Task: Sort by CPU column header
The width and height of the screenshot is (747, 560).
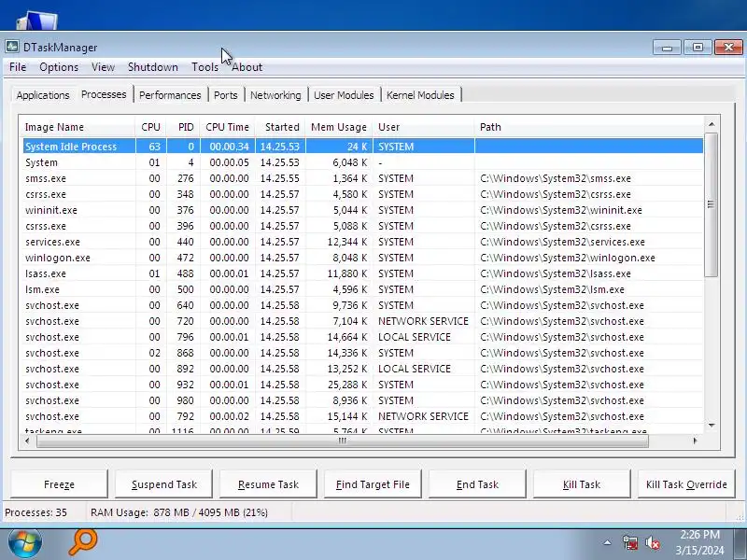Action: (151, 127)
